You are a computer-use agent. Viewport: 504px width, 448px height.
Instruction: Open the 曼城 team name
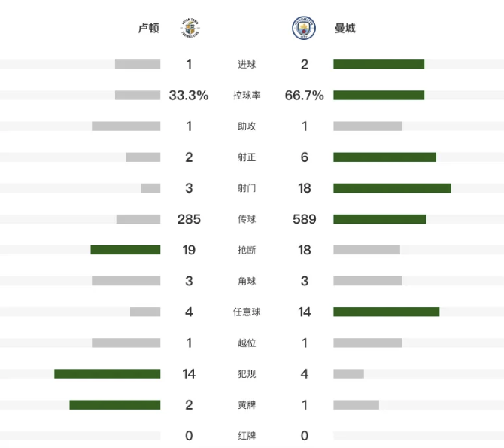click(345, 29)
